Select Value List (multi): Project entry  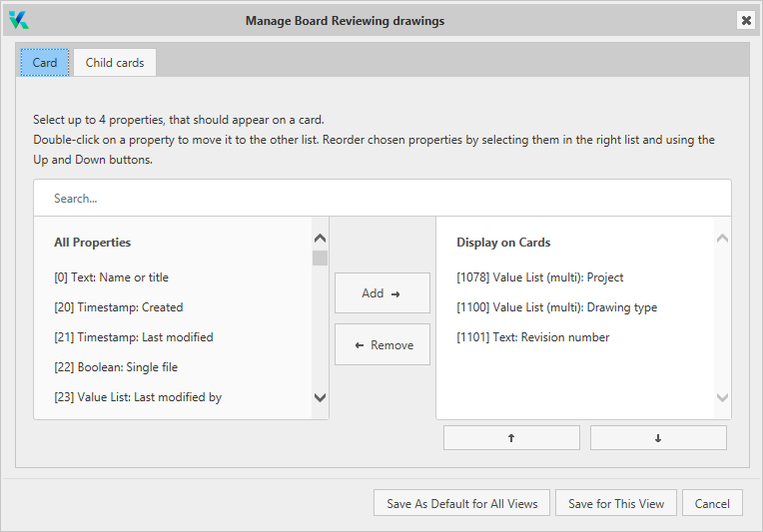[540, 277]
